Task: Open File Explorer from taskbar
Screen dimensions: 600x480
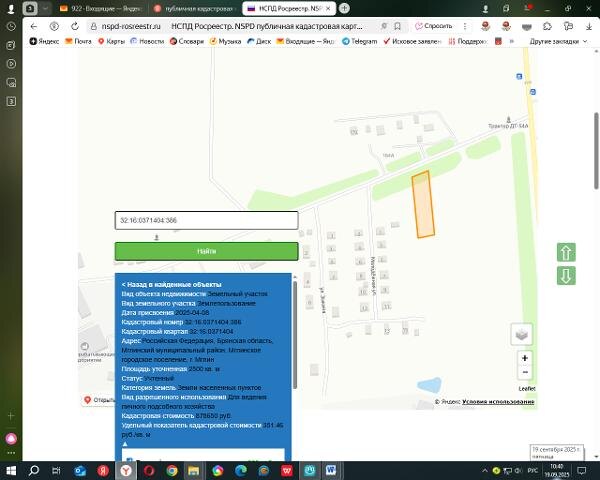Action: pos(194,470)
